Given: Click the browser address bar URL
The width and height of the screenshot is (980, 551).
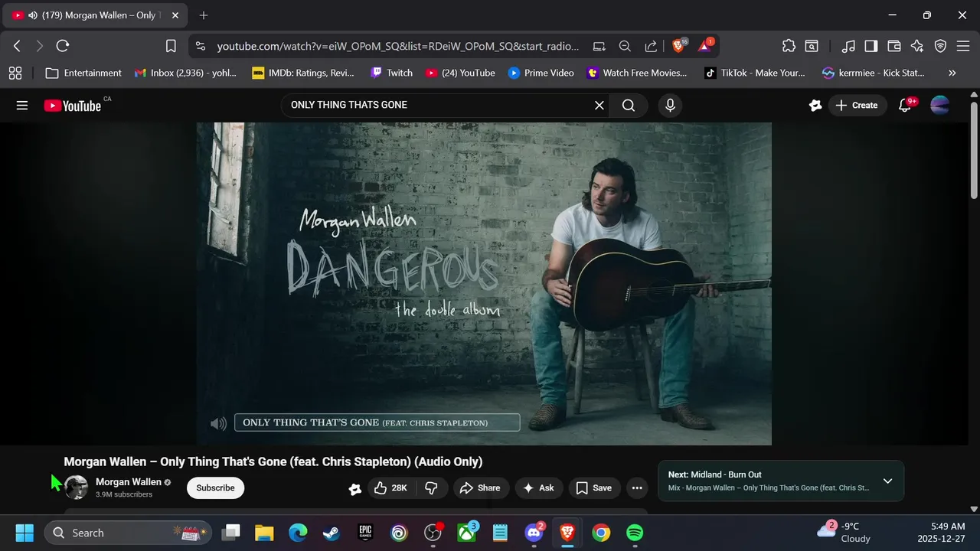Looking at the screenshot, I should [398, 46].
